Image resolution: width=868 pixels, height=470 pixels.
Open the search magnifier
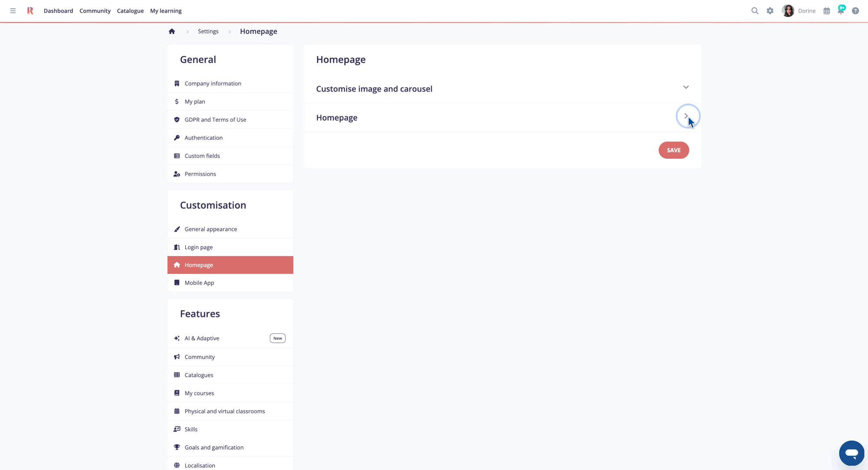coord(755,10)
